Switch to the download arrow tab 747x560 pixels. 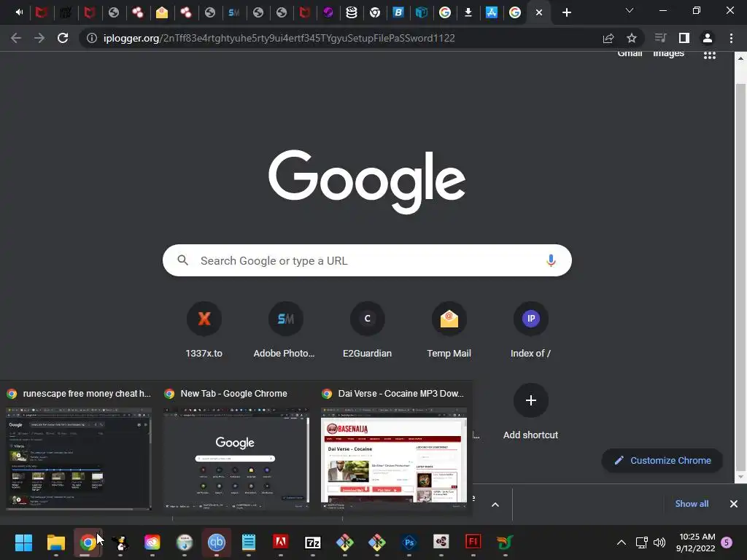click(468, 12)
